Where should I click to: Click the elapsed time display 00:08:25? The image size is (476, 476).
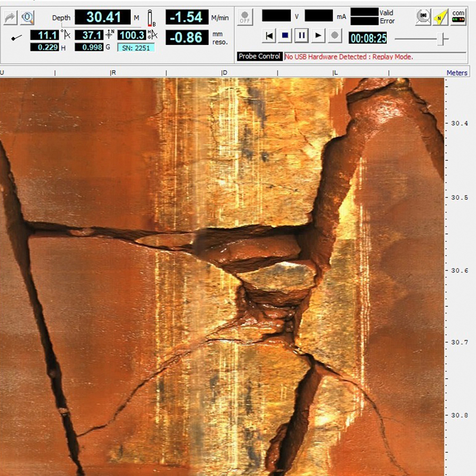369,38
